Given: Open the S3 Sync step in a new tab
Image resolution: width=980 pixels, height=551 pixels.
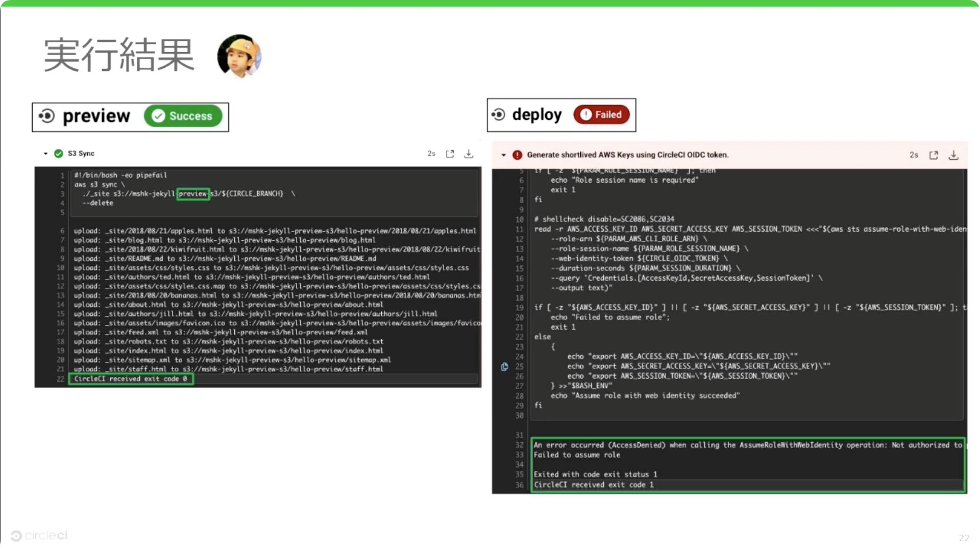Looking at the screenshot, I should click(x=450, y=153).
